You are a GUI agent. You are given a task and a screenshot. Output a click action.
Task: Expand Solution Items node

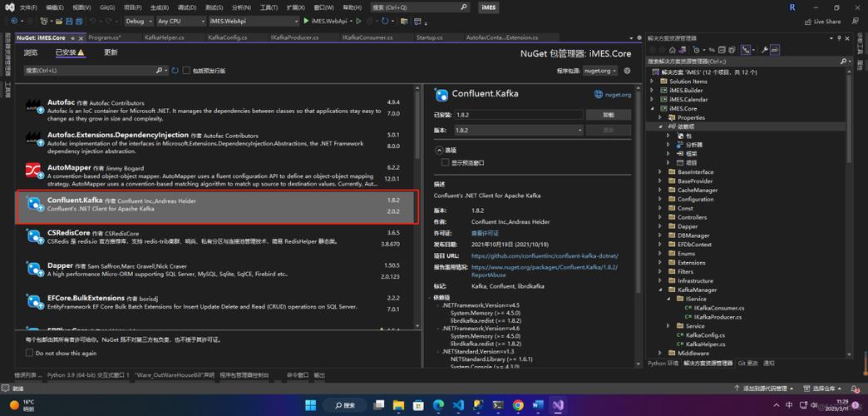tap(652, 82)
